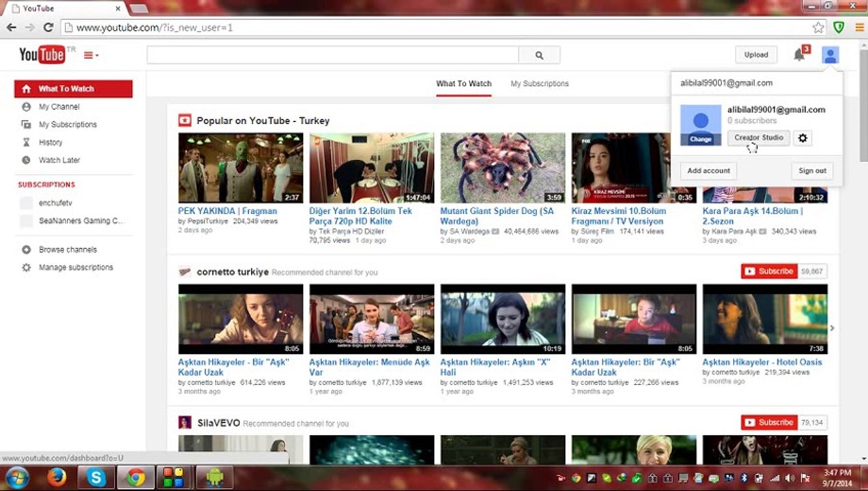This screenshot has height=491, width=868.
Task: Click Chrome taskbar icon
Action: (x=136, y=477)
